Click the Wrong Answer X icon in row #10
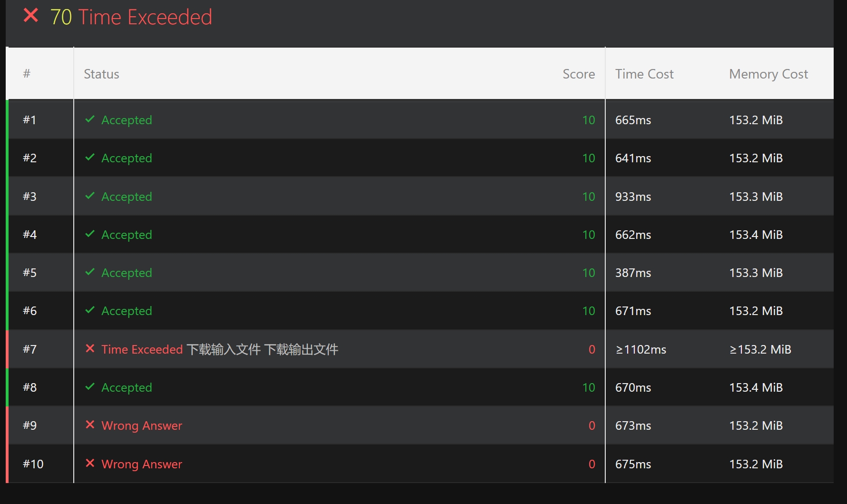 pyautogui.click(x=89, y=463)
